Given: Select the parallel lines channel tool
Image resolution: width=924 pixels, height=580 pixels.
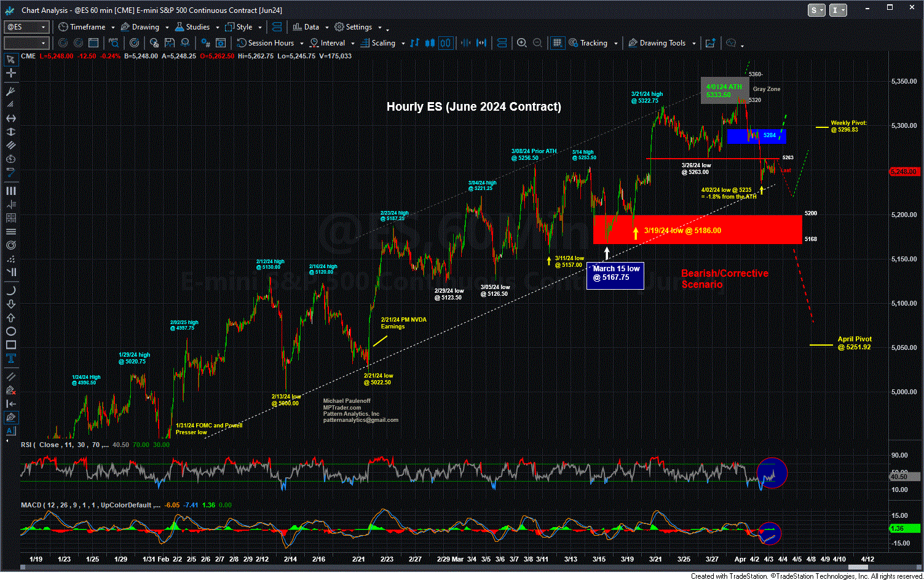Looking at the screenshot, I should click(10, 145).
